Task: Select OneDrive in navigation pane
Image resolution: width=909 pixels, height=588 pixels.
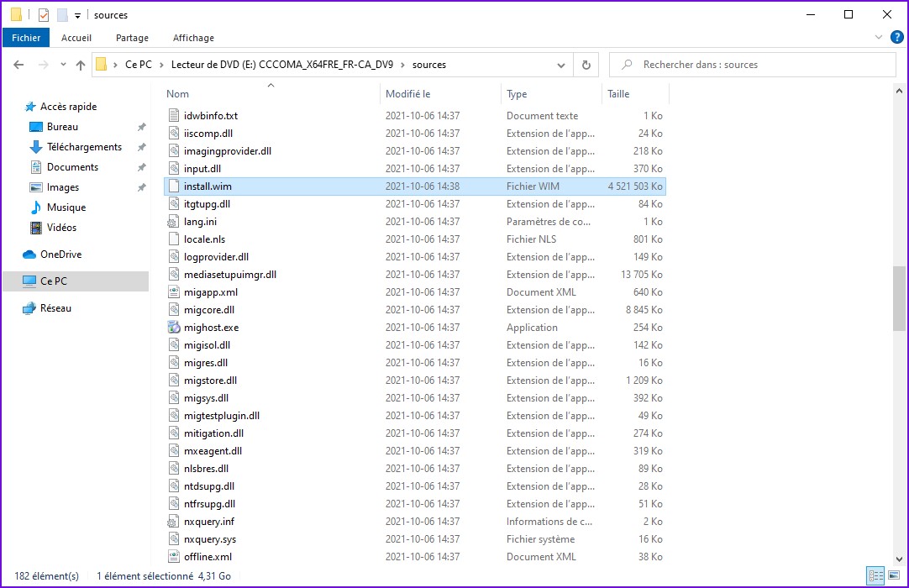Action: point(60,255)
